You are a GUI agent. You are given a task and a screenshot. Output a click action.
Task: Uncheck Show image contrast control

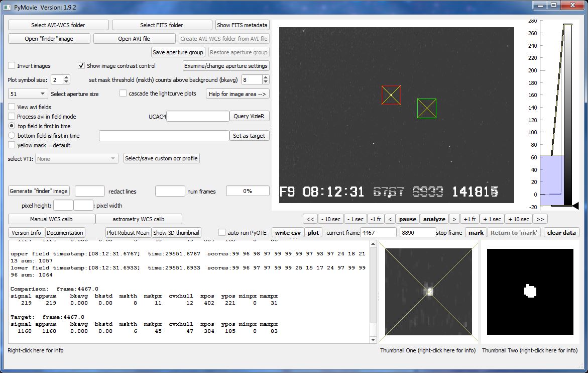[x=81, y=66]
